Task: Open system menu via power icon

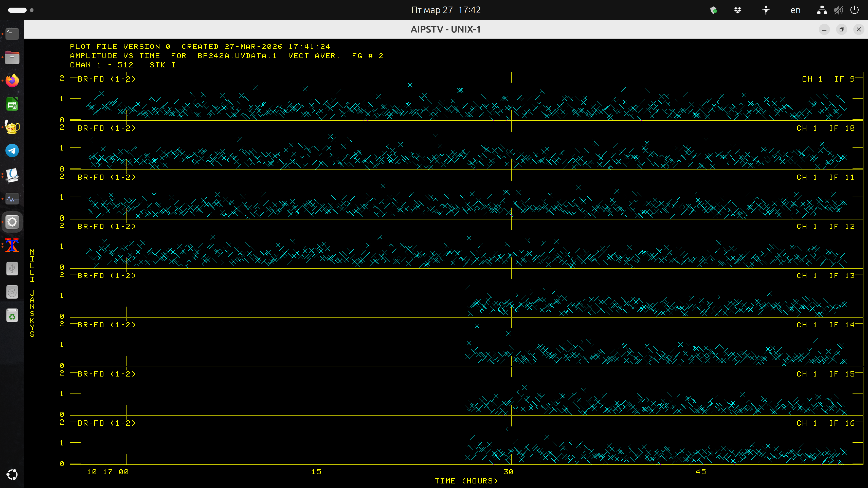Action: click(855, 10)
